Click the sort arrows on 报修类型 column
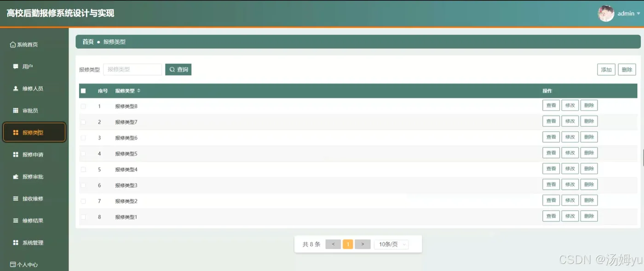Viewport: 644px width, 271px height. pos(139,91)
